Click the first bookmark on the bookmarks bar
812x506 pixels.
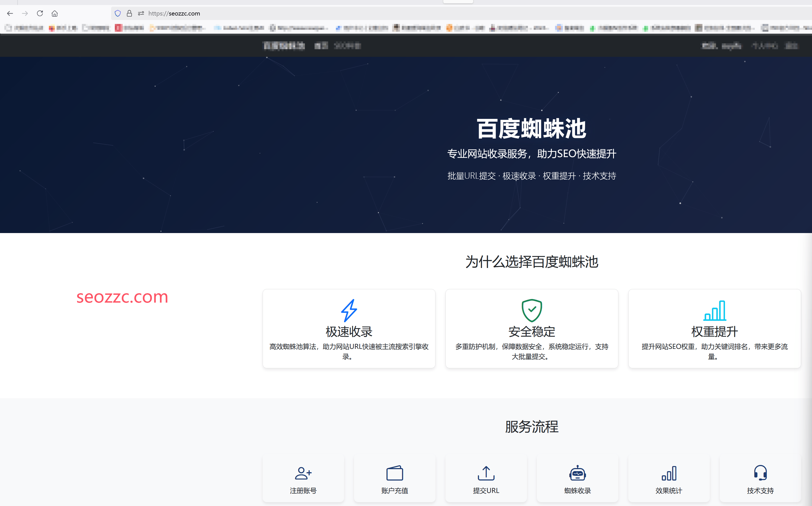[24, 28]
